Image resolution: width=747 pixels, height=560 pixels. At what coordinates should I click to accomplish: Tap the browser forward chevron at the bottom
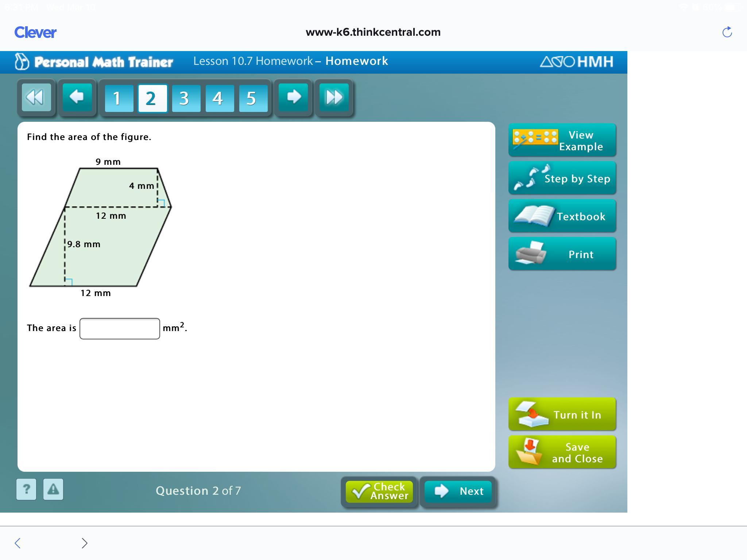[84, 543]
